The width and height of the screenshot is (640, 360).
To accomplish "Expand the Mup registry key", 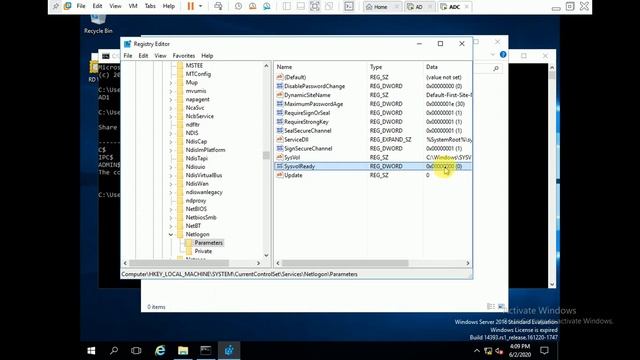I will click(171, 82).
